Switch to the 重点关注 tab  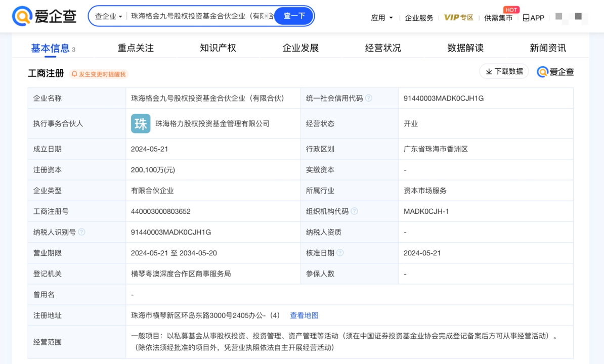tap(136, 48)
